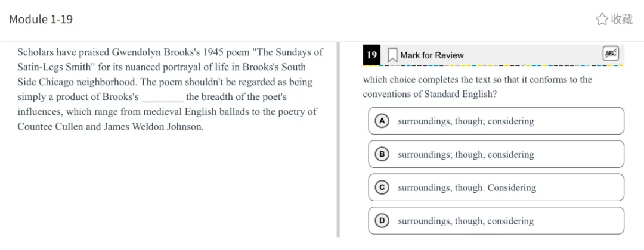Choose answer text "surroundings; though, considering"

pyautogui.click(x=466, y=155)
